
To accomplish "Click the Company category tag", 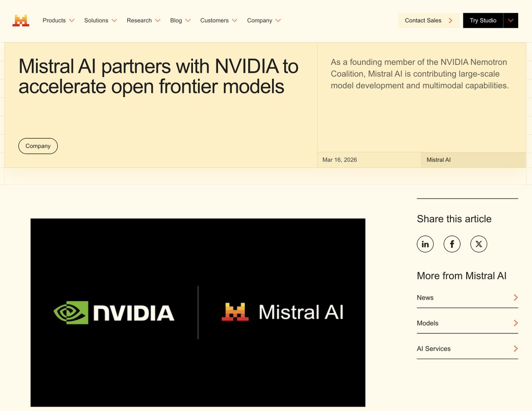I will (38, 146).
